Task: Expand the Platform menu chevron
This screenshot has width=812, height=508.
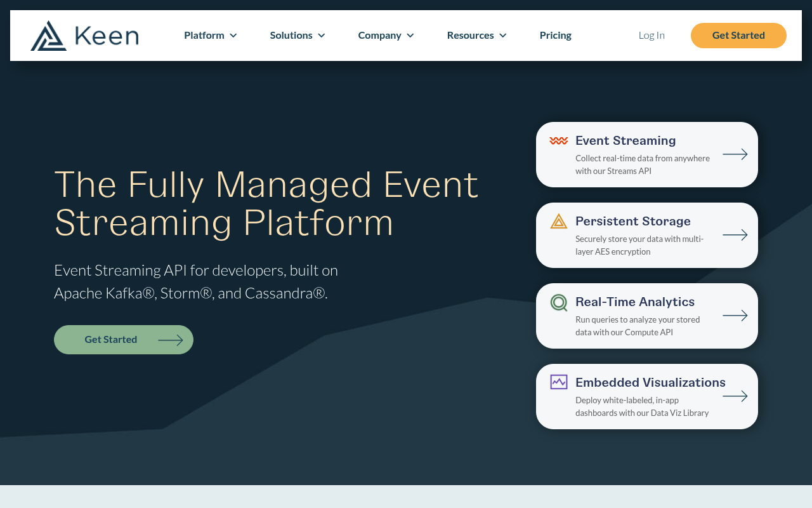Action: tap(233, 36)
